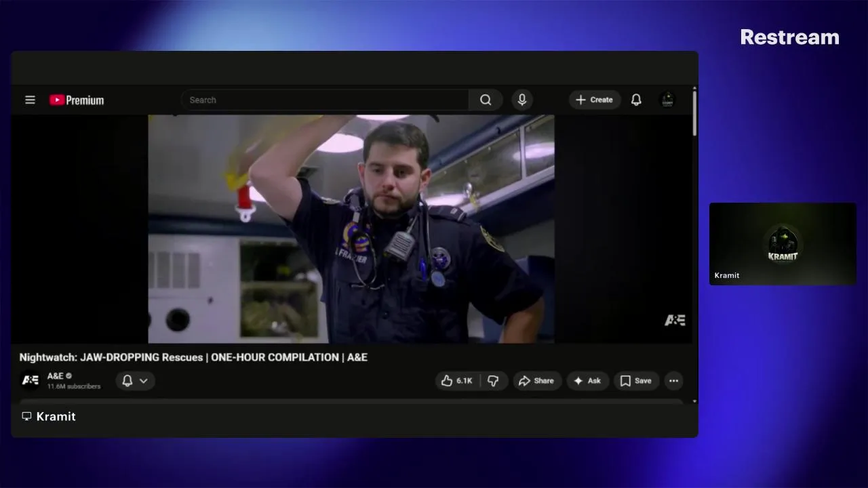
Task: Share the Nightwatch video
Action: click(x=536, y=381)
